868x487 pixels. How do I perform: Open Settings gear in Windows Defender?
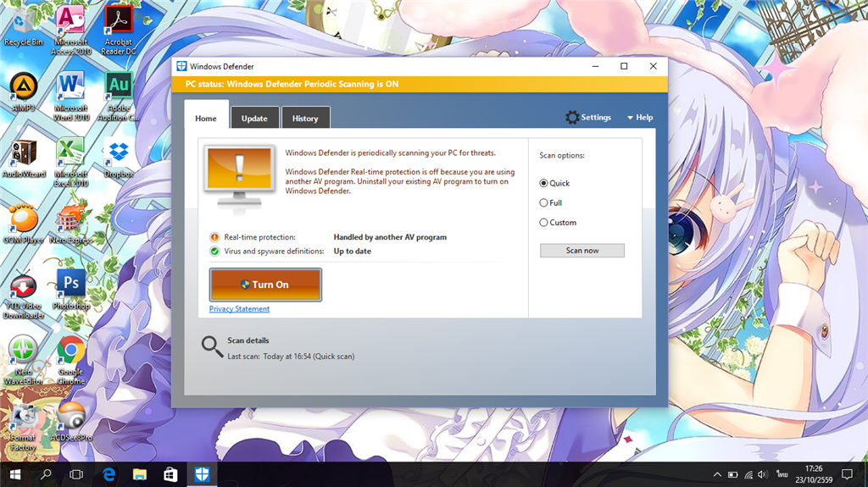point(588,118)
